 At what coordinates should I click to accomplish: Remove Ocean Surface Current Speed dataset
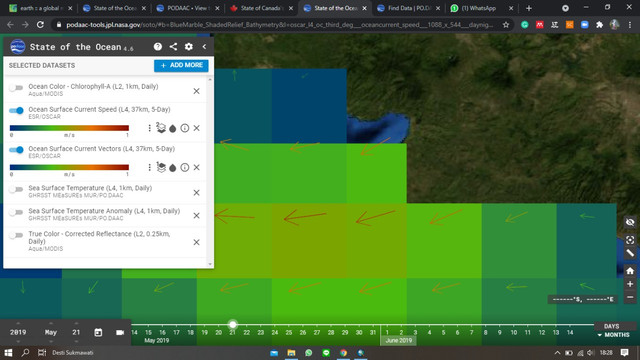coord(197,128)
